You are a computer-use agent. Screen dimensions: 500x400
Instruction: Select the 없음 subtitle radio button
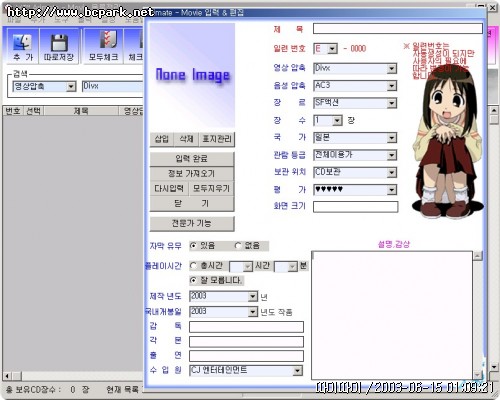click(238, 246)
